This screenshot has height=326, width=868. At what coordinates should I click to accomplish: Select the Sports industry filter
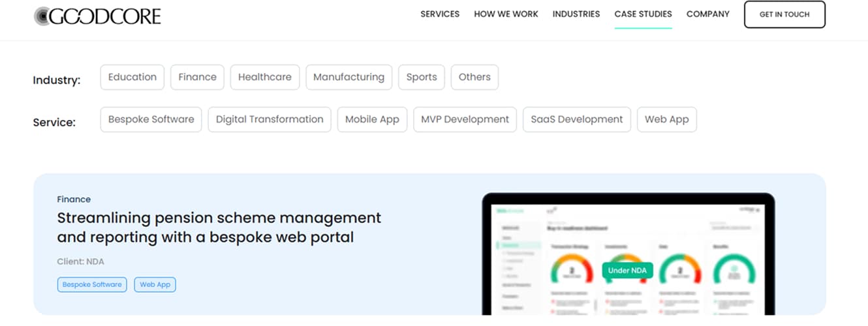click(x=422, y=77)
